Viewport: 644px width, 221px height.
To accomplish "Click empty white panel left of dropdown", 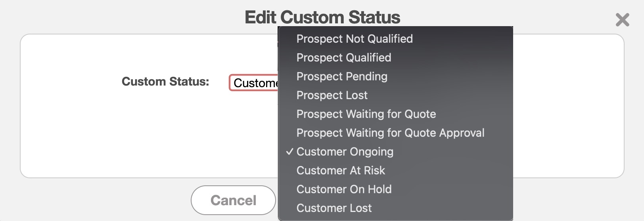I will click(x=119, y=135).
